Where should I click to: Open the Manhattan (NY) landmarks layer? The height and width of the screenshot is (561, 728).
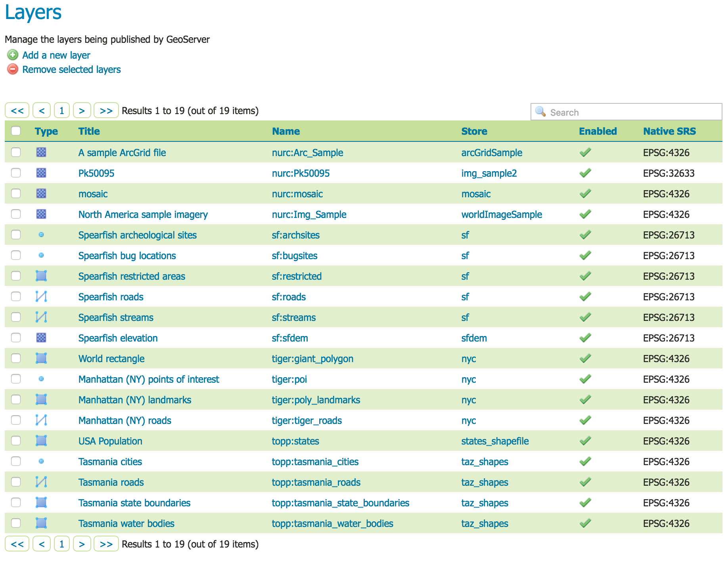coord(135,400)
